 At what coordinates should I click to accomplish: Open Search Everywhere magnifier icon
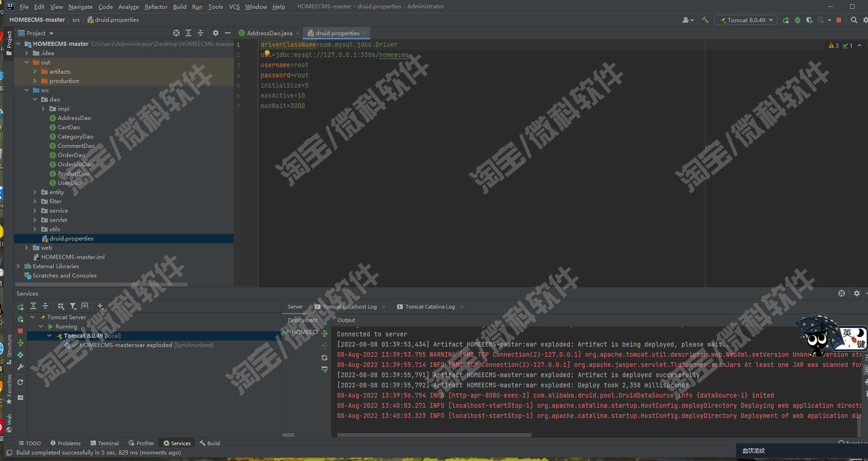pyautogui.click(x=854, y=20)
